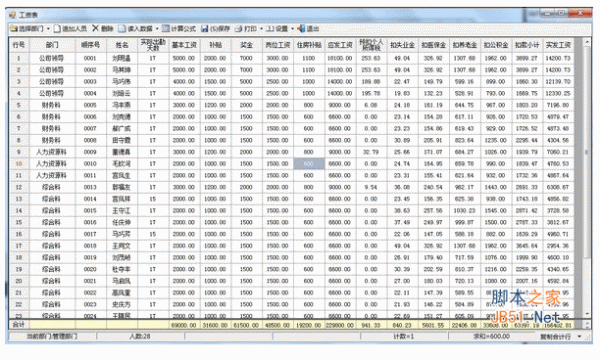Save with the (S)保存 floppy icon
This screenshot has width=600, height=360.
click(x=215, y=29)
